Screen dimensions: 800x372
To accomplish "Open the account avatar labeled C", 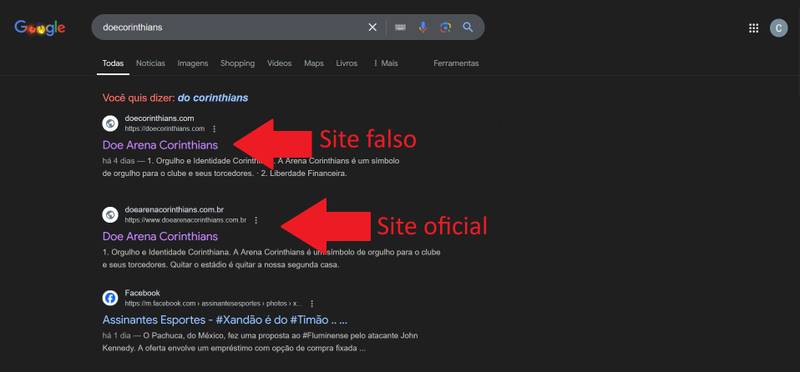I will 779,28.
